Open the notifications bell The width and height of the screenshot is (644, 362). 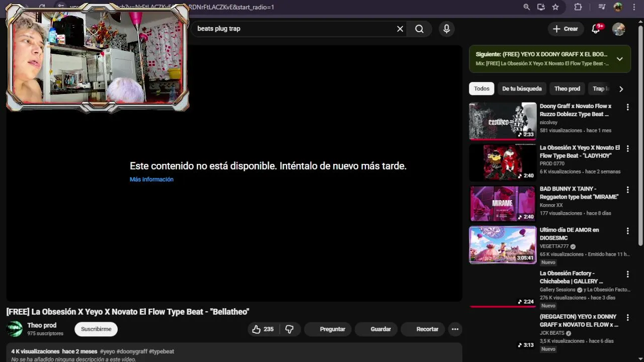(x=596, y=29)
